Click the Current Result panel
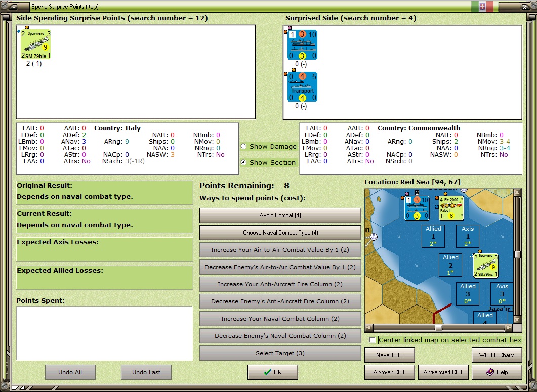Screen dimensions: 537x392 pyautogui.click(x=105, y=221)
